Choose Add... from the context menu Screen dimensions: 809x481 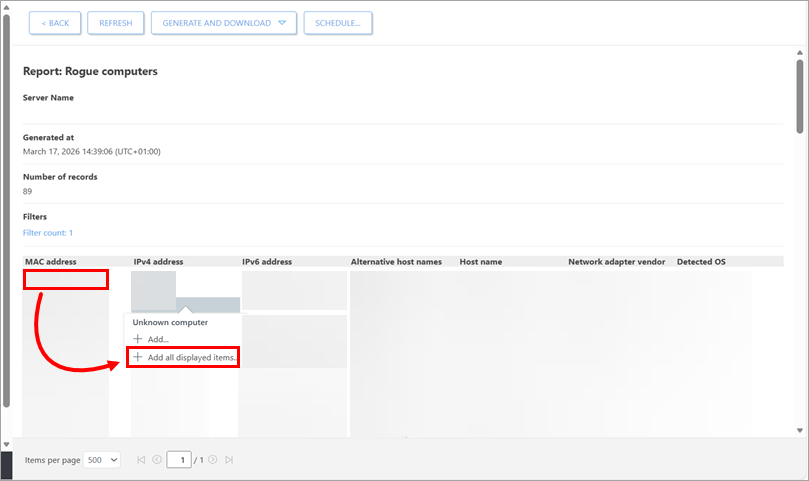[158, 340]
